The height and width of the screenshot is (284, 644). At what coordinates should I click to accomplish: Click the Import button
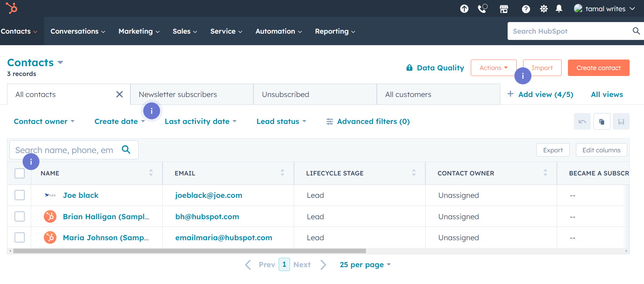(542, 68)
